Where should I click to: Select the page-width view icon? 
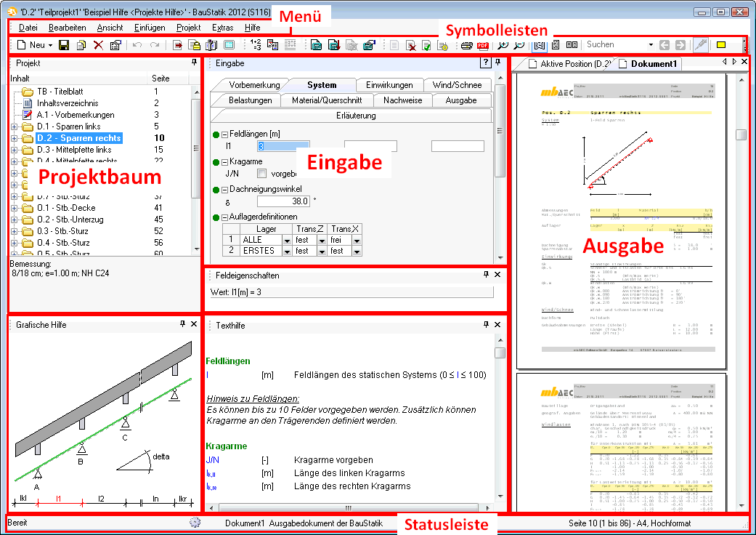540,45
